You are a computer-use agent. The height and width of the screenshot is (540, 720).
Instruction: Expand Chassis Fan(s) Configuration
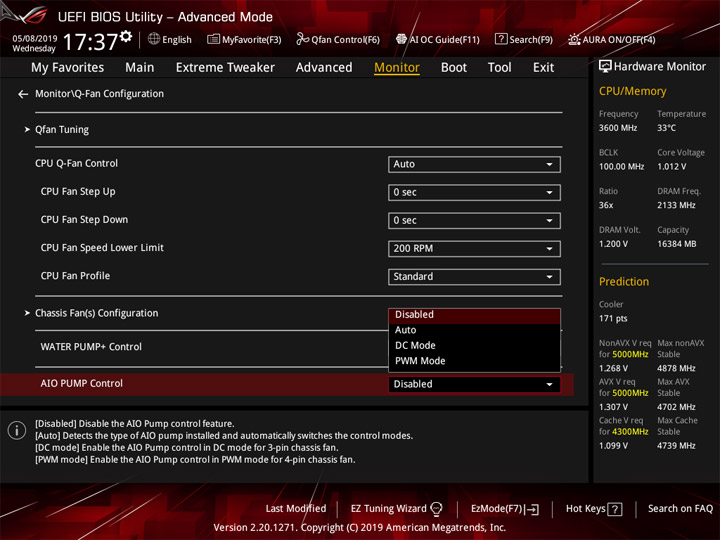point(96,313)
